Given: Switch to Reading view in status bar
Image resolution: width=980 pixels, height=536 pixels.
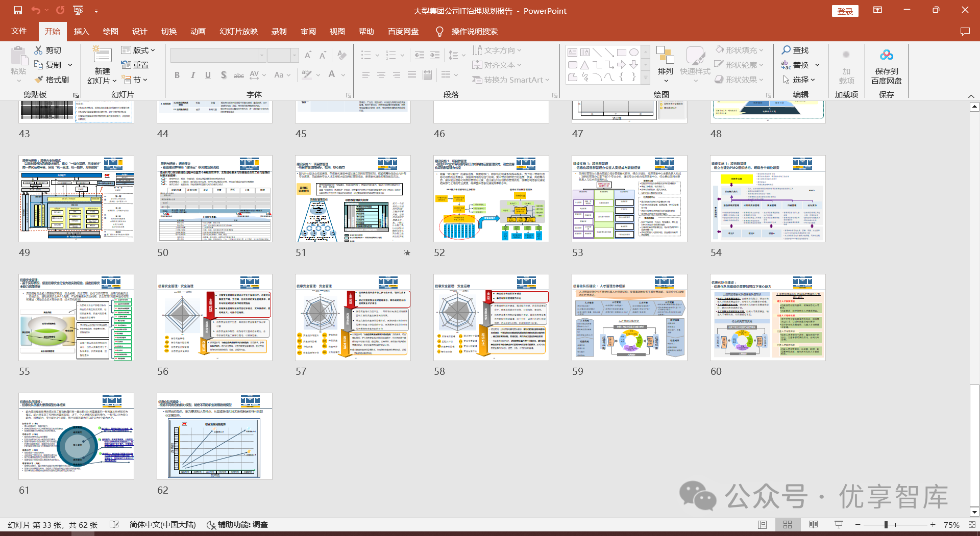Looking at the screenshot, I should (x=813, y=525).
